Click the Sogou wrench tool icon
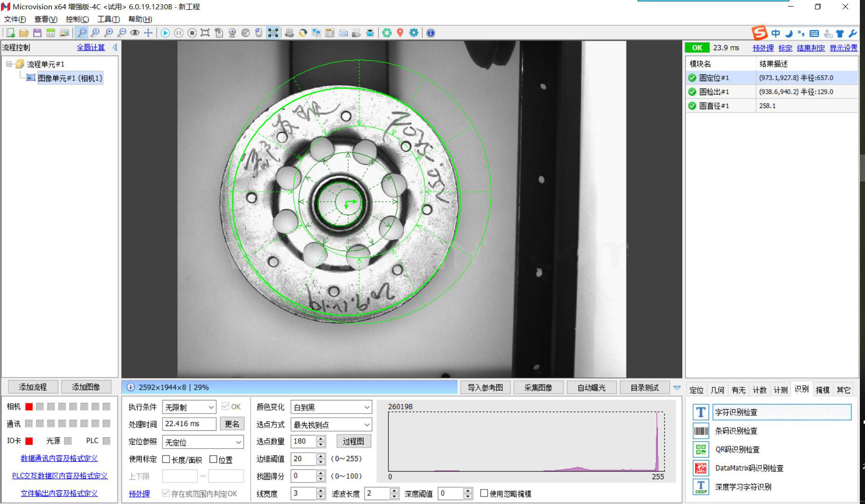Viewport: 865px width, 504px height. 852,33
